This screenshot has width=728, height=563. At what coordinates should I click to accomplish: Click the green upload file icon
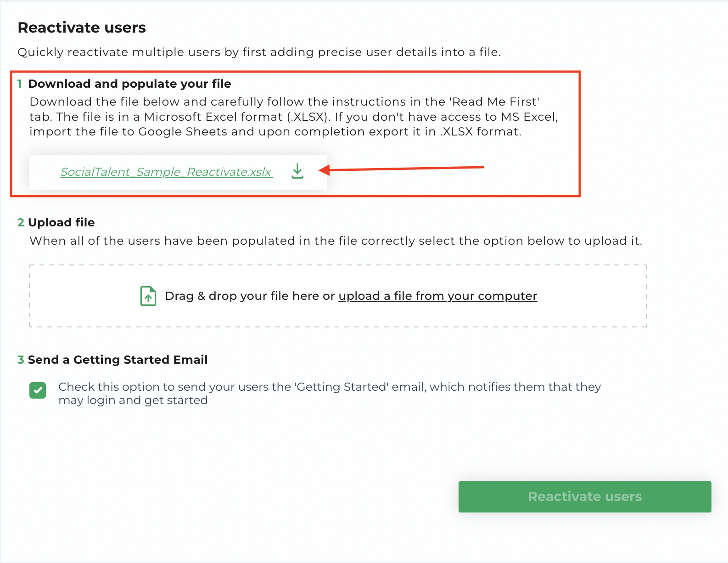tap(148, 296)
